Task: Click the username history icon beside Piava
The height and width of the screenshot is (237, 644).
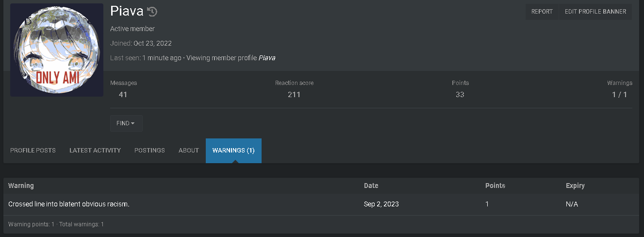Action: (152, 12)
